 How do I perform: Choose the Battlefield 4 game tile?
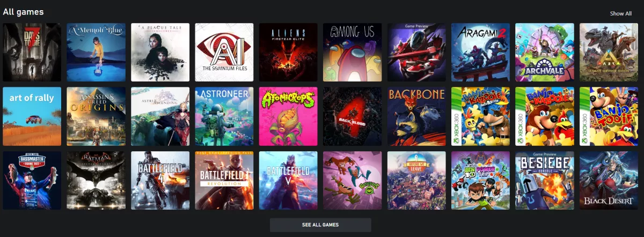tap(160, 180)
